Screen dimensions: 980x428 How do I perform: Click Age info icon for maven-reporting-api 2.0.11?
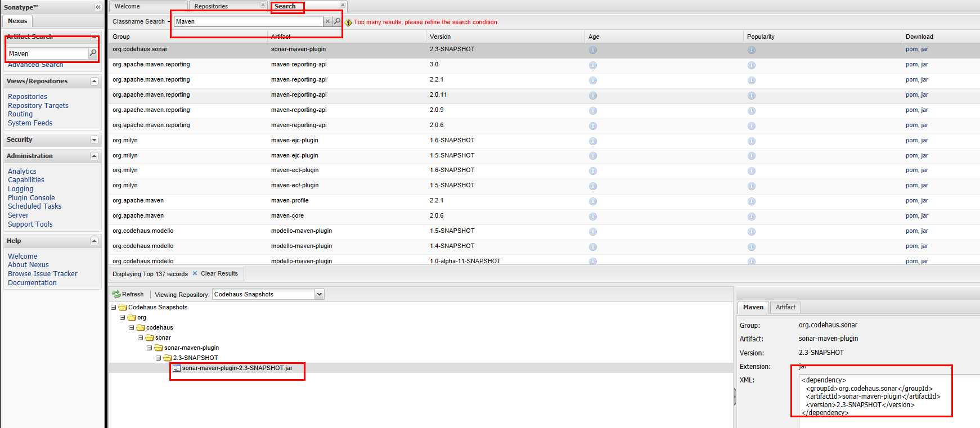click(x=592, y=96)
